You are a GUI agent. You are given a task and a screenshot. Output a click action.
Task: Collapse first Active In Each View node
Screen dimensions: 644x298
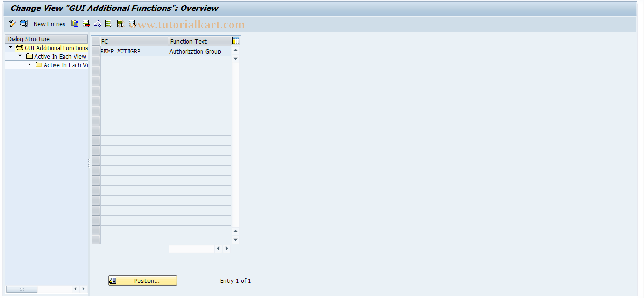tap(20, 56)
